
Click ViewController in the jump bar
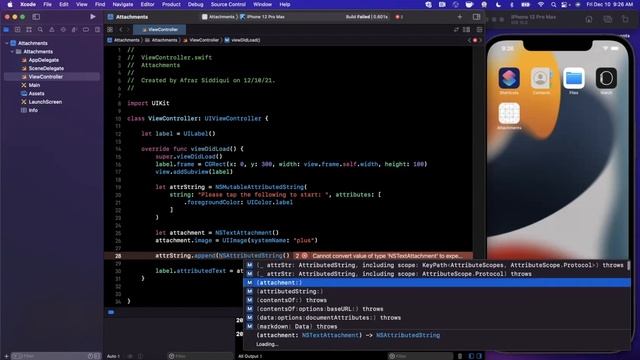coord(201,40)
